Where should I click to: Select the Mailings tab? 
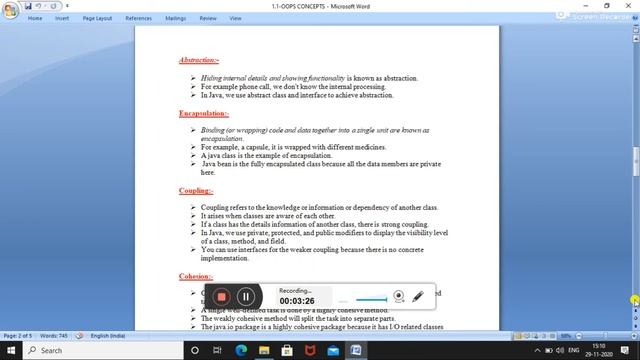pos(176,18)
